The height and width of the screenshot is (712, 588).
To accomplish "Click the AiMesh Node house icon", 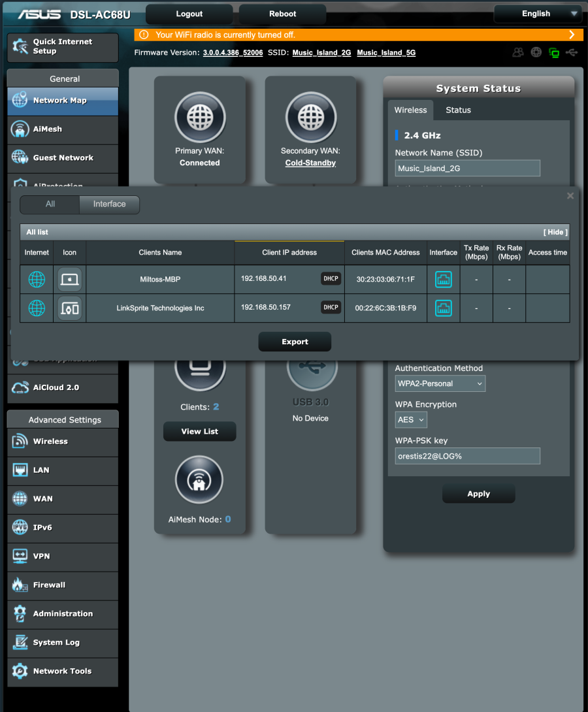I will [x=199, y=481].
